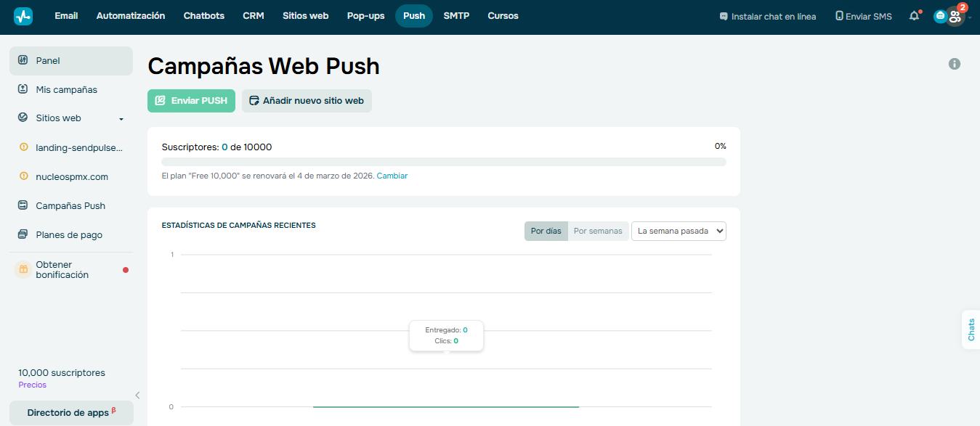
Task: Click the Obtener bonificación gift icon
Action: [23, 269]
